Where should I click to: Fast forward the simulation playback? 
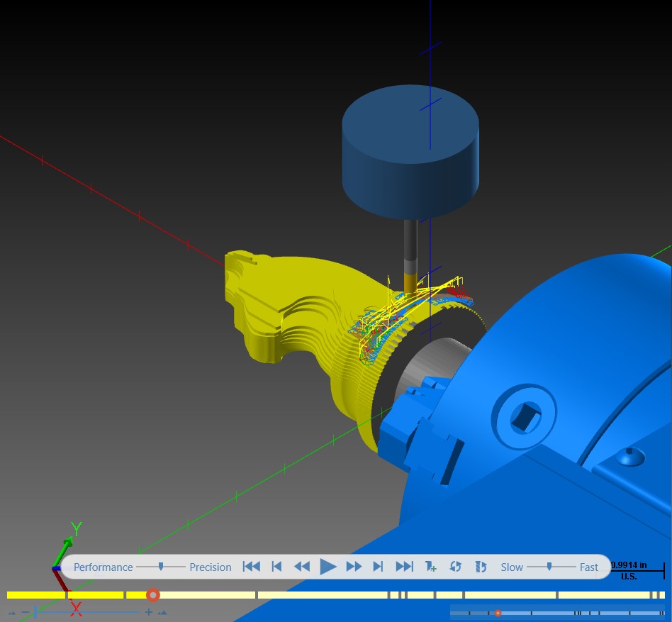(x=354, y=567)
